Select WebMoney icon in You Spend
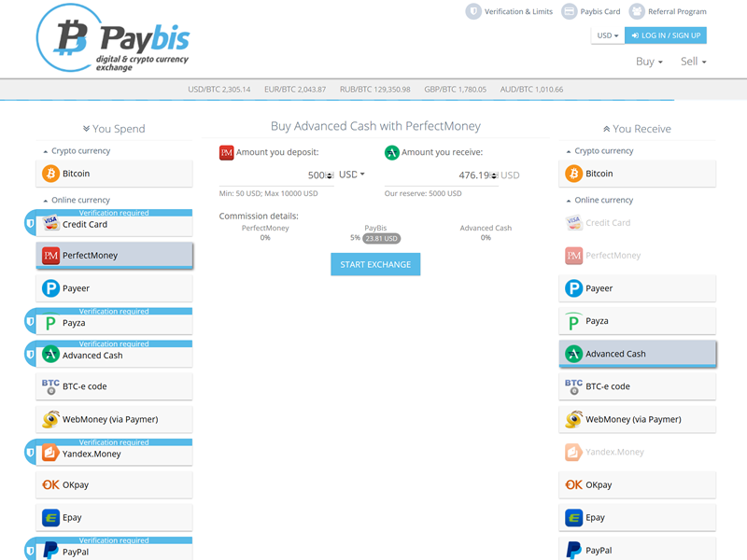Viewport: 747px width, 560px height. tap(51, 419)
